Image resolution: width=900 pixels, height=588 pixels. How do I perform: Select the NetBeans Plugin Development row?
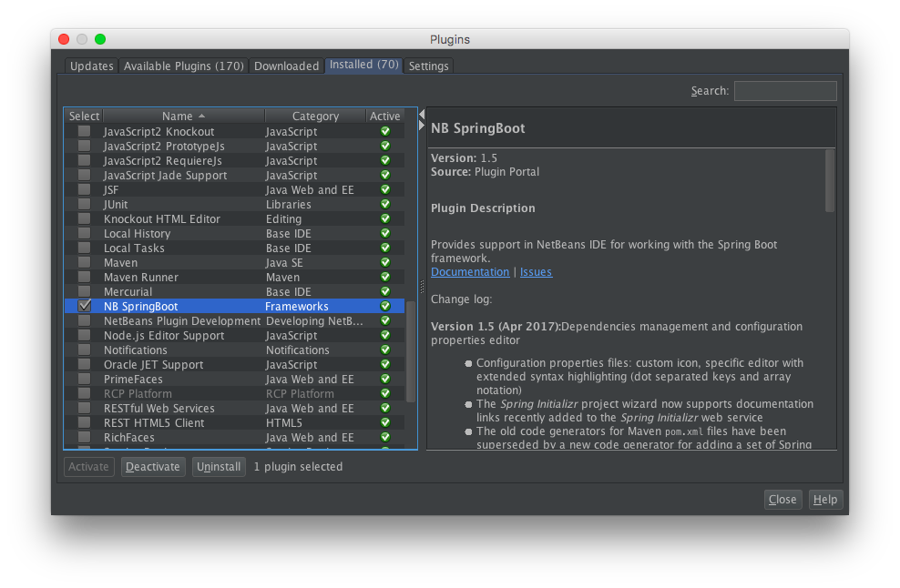pos(234,320)
